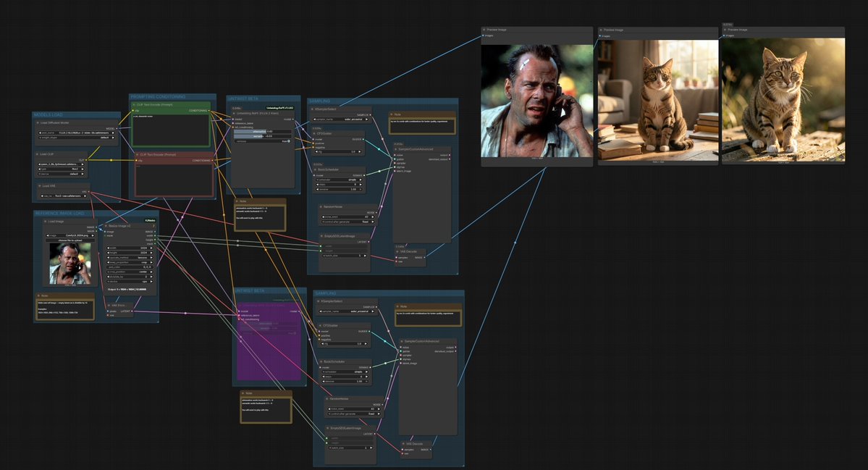The width and height of the screenshot is (868, 470).
Task: Click MODEL output slot of Load Diffusion Model
Action: (x=117, y=128)
